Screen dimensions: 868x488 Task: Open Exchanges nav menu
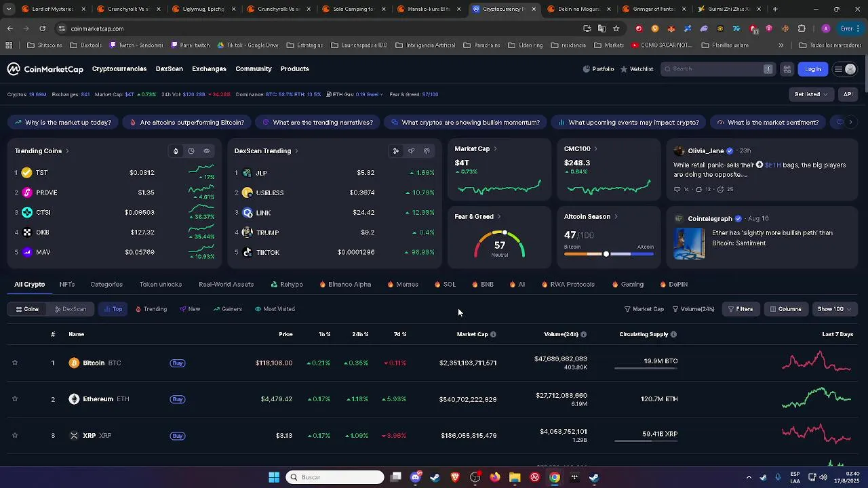(x=209, y=69)
